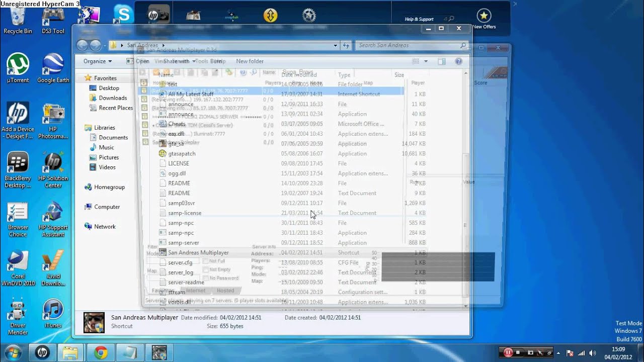The height and width of the screenshot is (362, 644).
Task: Open the taskbar clock showing 15:09
Action: [x=618, y=353]
